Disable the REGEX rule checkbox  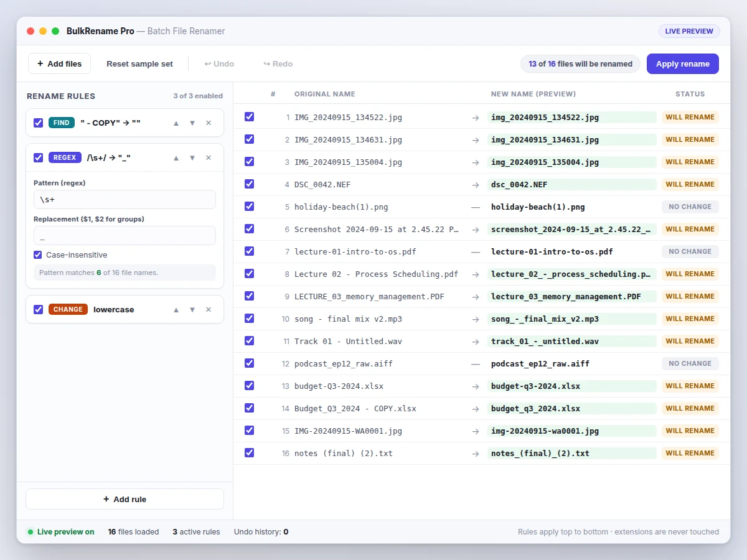(x=39, y=158)
